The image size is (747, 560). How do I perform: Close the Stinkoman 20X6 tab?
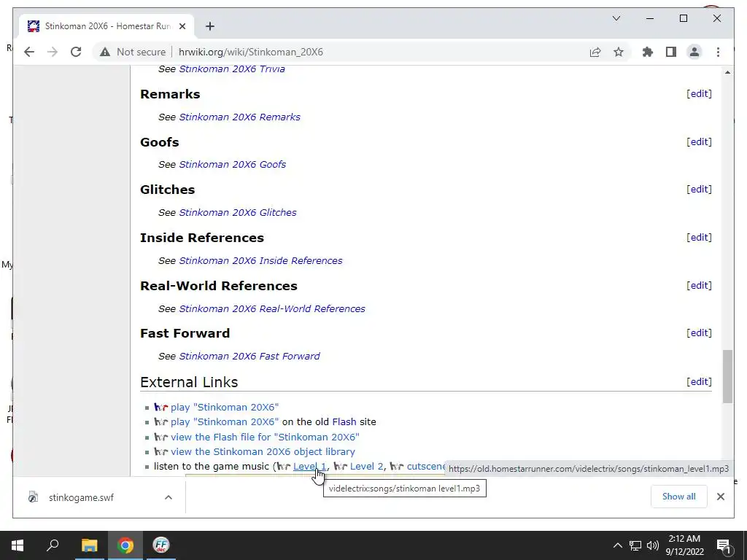pyautogui.click(x=182, y=26)
